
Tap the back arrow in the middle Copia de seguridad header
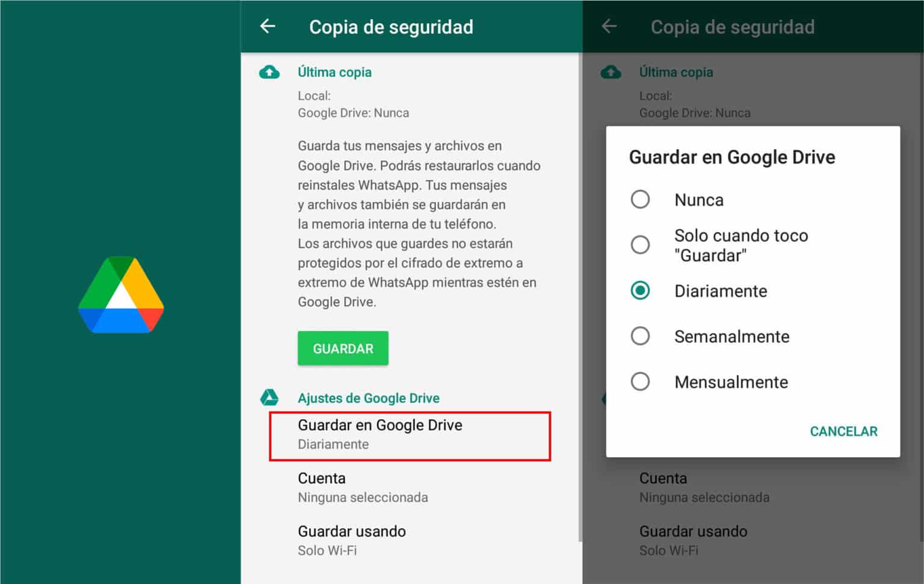pyautogui.click(x=268, y=26)
